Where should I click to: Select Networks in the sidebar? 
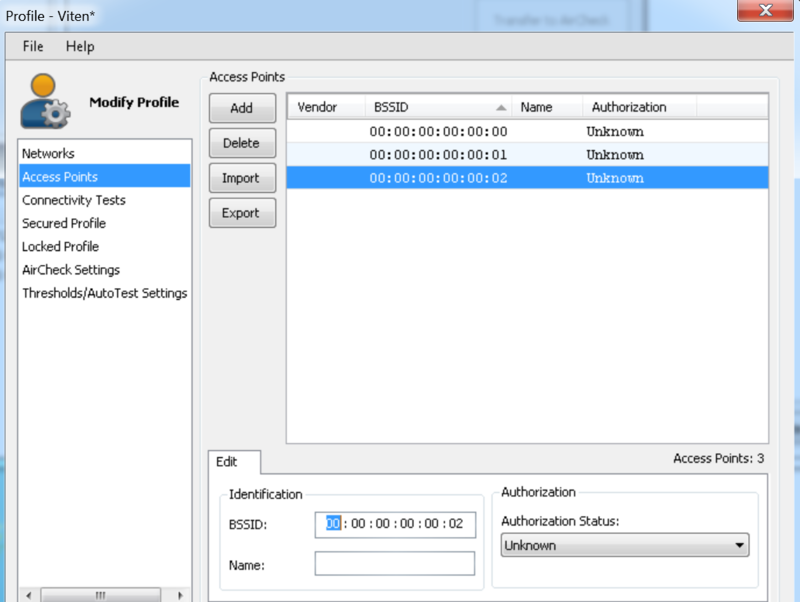tap(49, 154)
